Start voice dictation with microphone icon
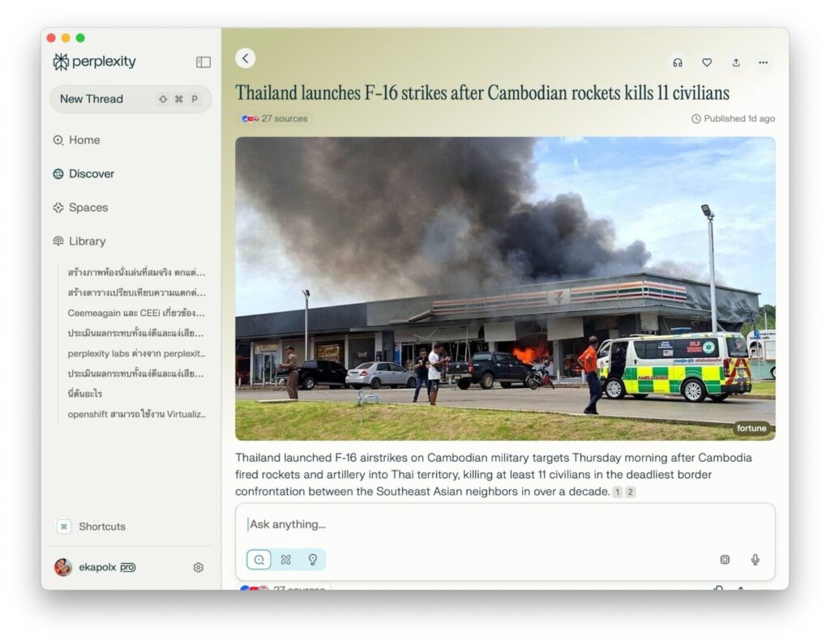 (x=755, y=560)
